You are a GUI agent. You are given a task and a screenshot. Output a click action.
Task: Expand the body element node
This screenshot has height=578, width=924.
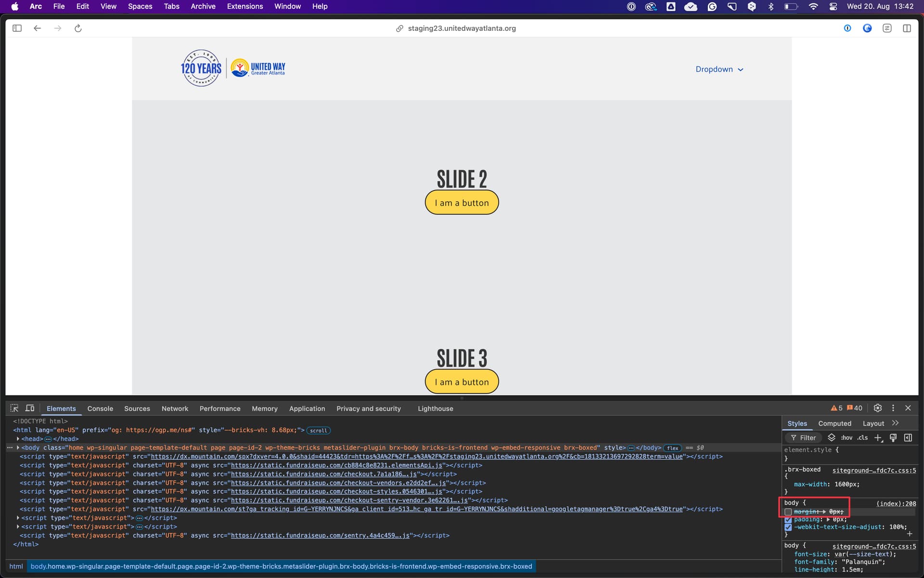click(x=18, y=447)
